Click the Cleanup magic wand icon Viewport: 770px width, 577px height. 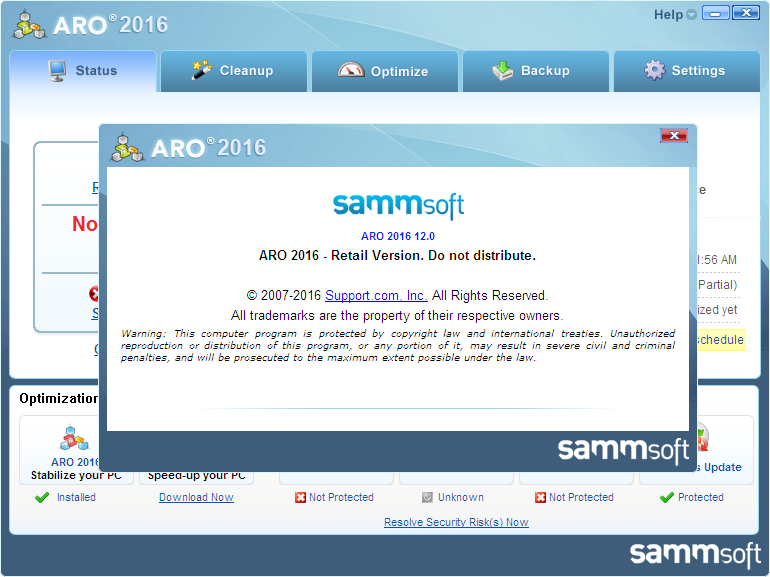point(201,70)
